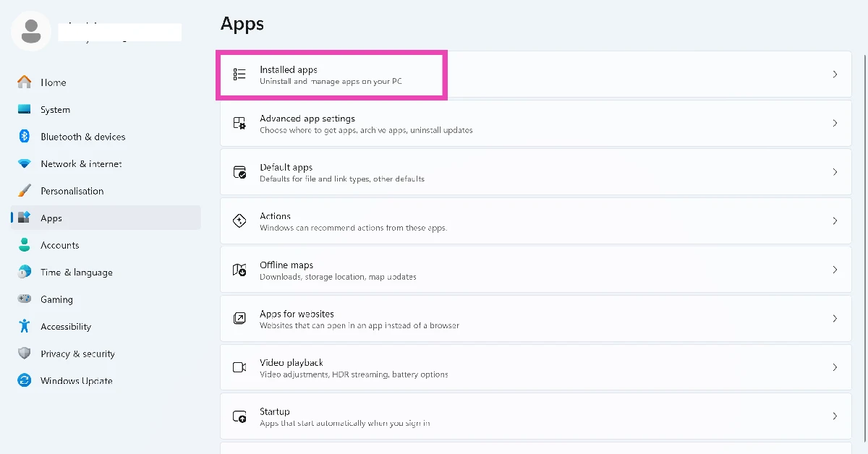Click the Startup icon
This screenshot has width=868, height=454.
[x=239, y=416]
